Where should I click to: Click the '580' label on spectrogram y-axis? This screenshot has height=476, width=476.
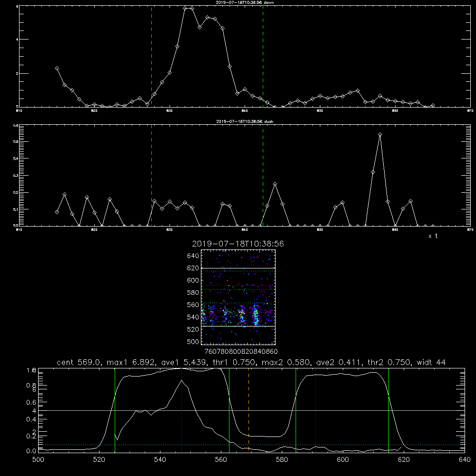(193, 293)
